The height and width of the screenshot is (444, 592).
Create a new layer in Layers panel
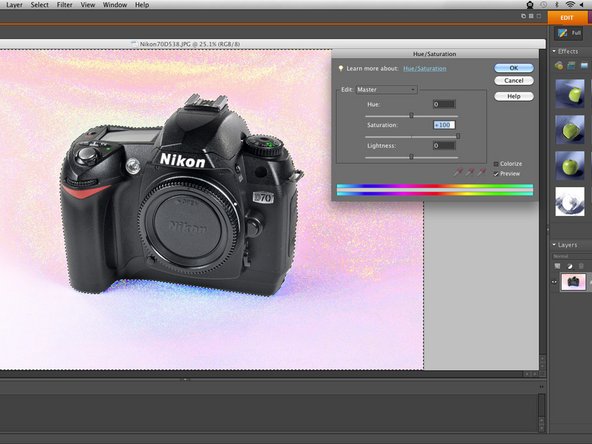click(x=557, y=266)
